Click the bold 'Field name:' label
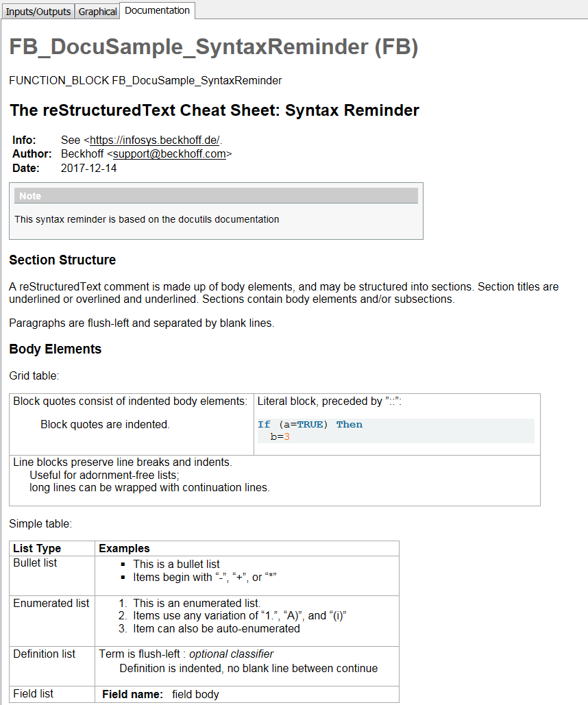The width and height of the screenshot is (588, 705). pyautogui.click(x=132, y=695)
